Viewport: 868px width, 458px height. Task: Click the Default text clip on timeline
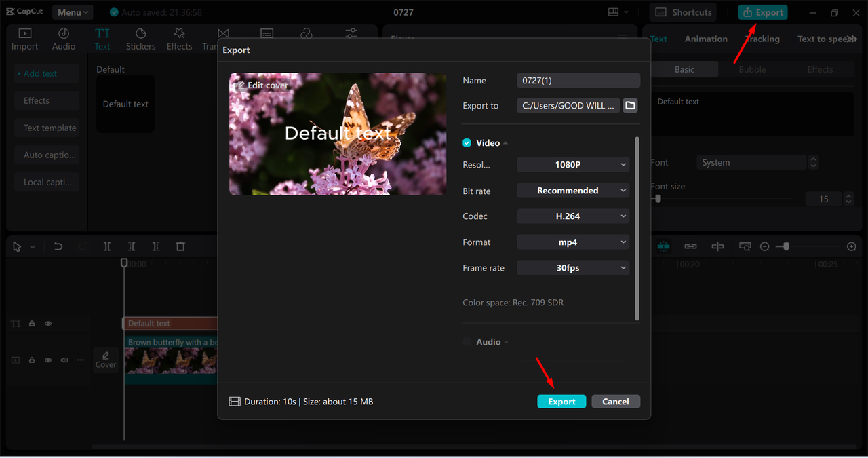pos(170,324)
